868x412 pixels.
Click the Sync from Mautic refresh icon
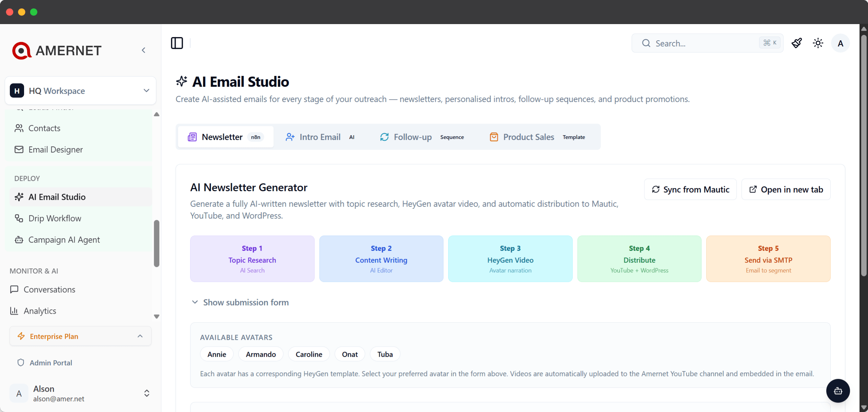click(x=656, y=189)
